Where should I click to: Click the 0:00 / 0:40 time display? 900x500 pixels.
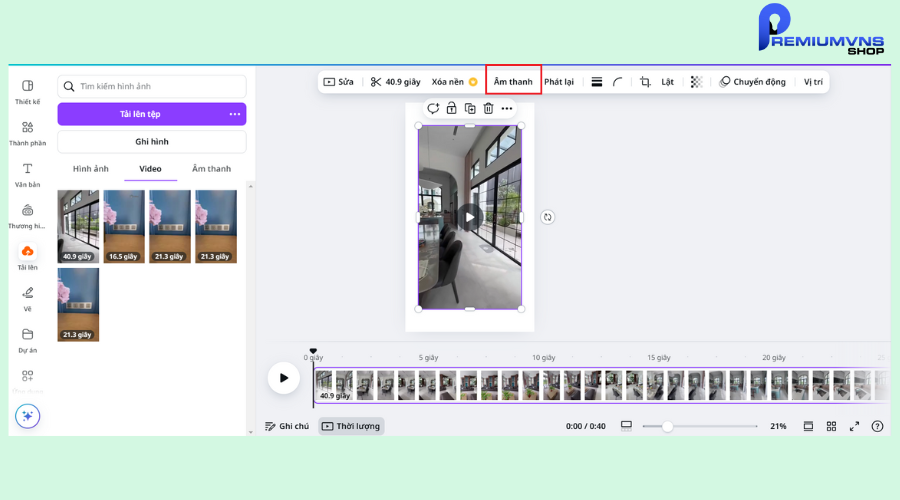coord(585,426)
